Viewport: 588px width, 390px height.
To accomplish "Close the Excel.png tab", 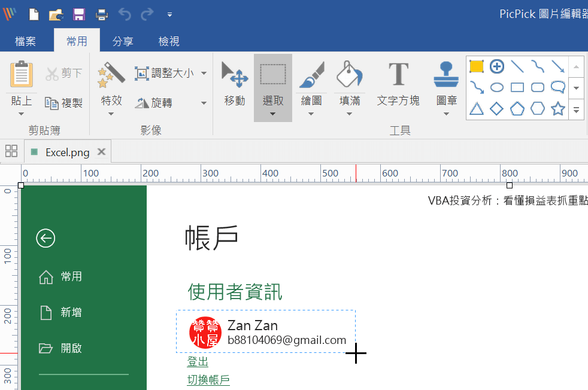I will (101, 152).
